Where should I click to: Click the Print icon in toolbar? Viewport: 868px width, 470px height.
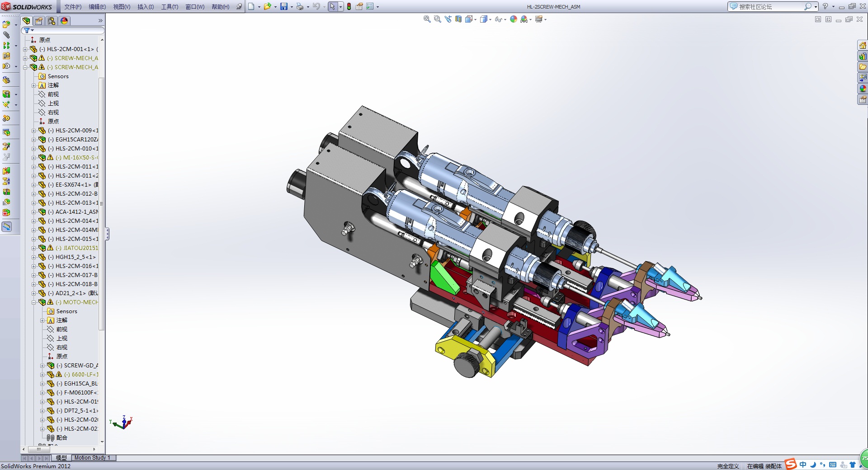tap(299, 6)
